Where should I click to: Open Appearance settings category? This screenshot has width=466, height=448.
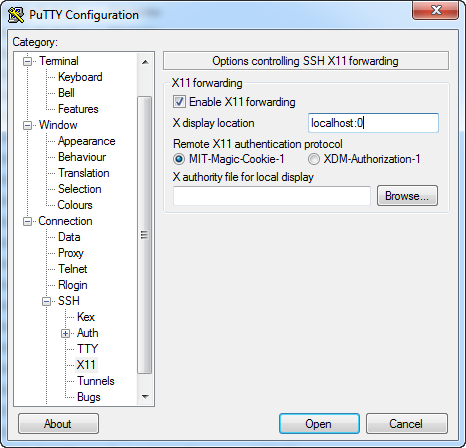pos(87,141)
